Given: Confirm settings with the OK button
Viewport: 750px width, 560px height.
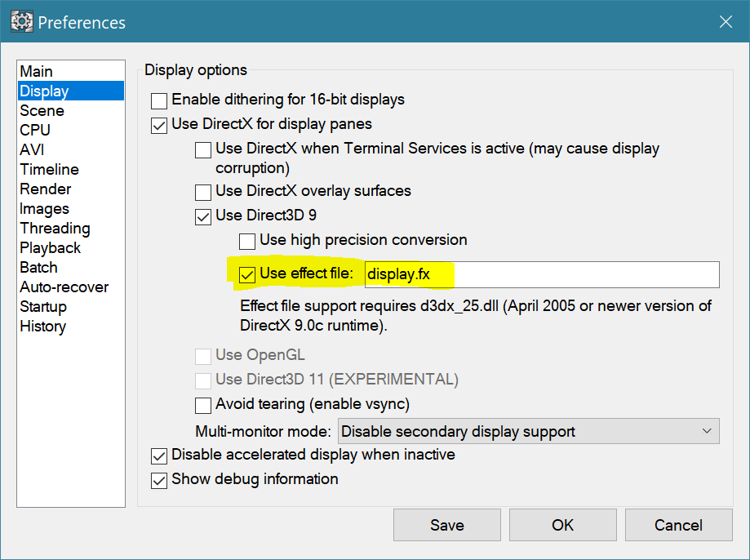Looking at the screenshot, I should pos(562,525).
